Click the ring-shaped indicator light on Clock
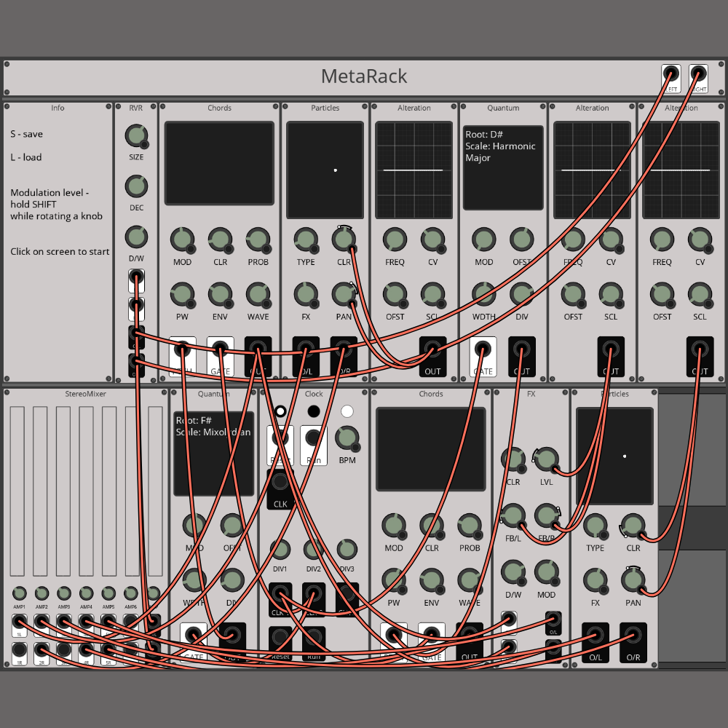This screenshot has height=728, width=728. click(280, 411)
